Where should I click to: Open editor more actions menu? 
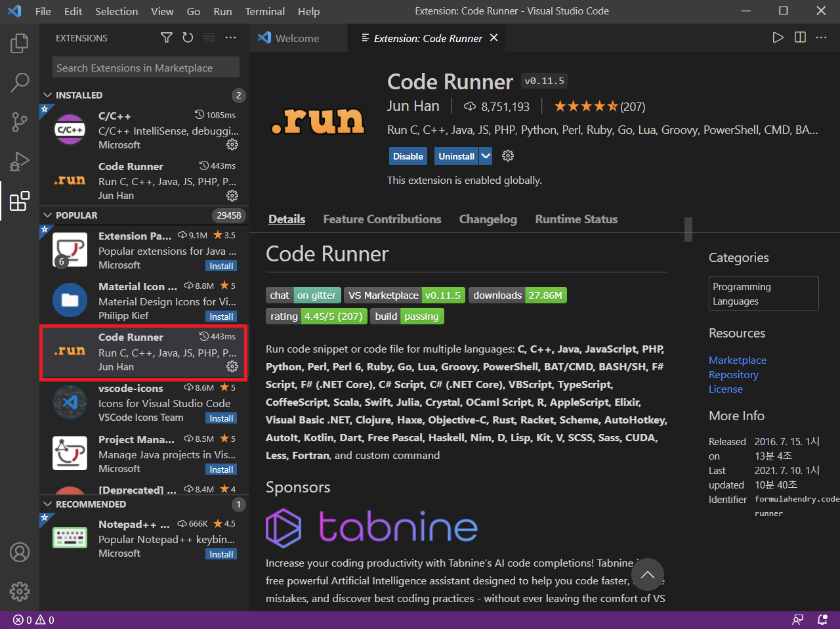point(822,37)
